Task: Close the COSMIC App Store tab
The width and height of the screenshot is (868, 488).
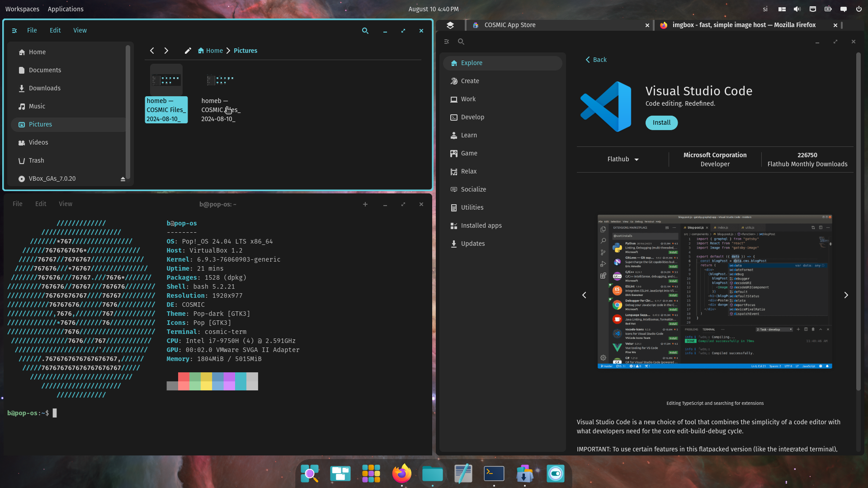Action: click(647, 25)
